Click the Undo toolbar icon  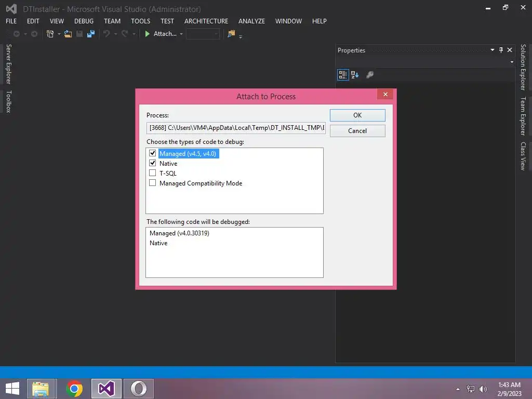point(107,34)
